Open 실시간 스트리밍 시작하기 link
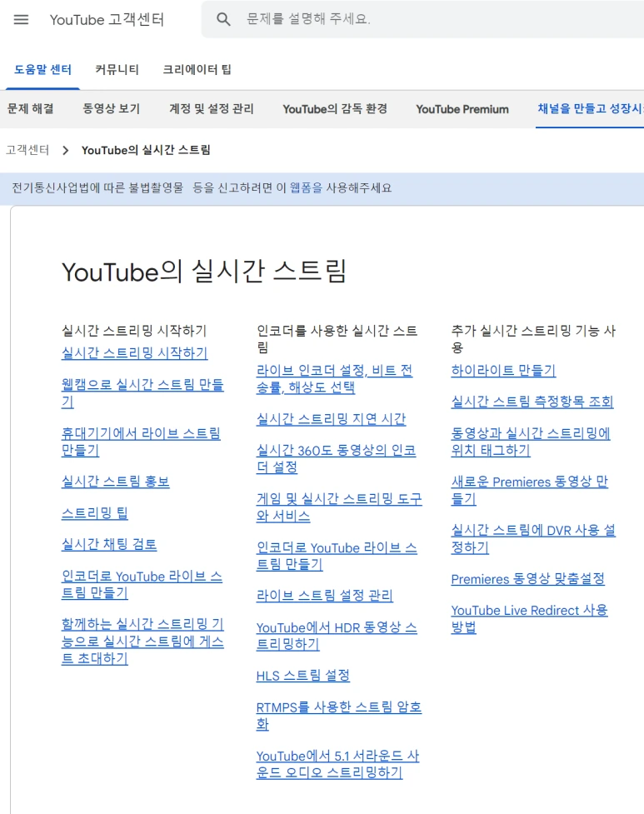This screenshot has width=644, height=814. point(134,353)
